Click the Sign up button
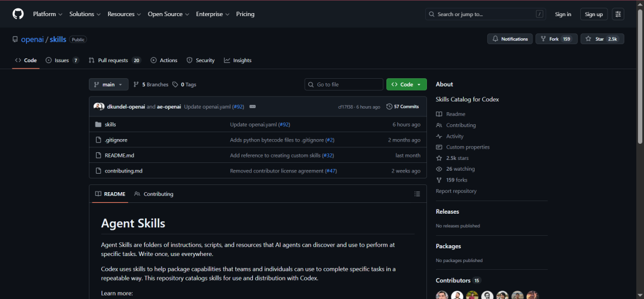This screenshot has width=644, height=299. [x=593, y=14]
